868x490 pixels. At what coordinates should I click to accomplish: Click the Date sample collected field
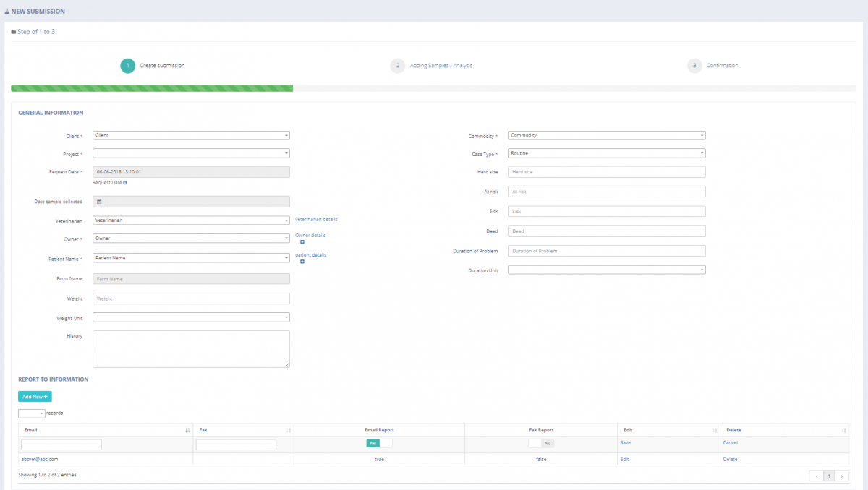197,202
